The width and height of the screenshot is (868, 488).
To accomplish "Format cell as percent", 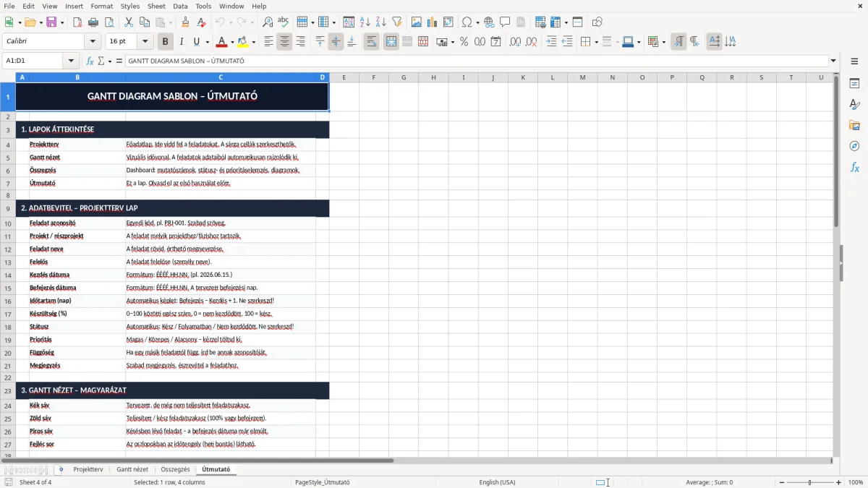I will point(464,42).
